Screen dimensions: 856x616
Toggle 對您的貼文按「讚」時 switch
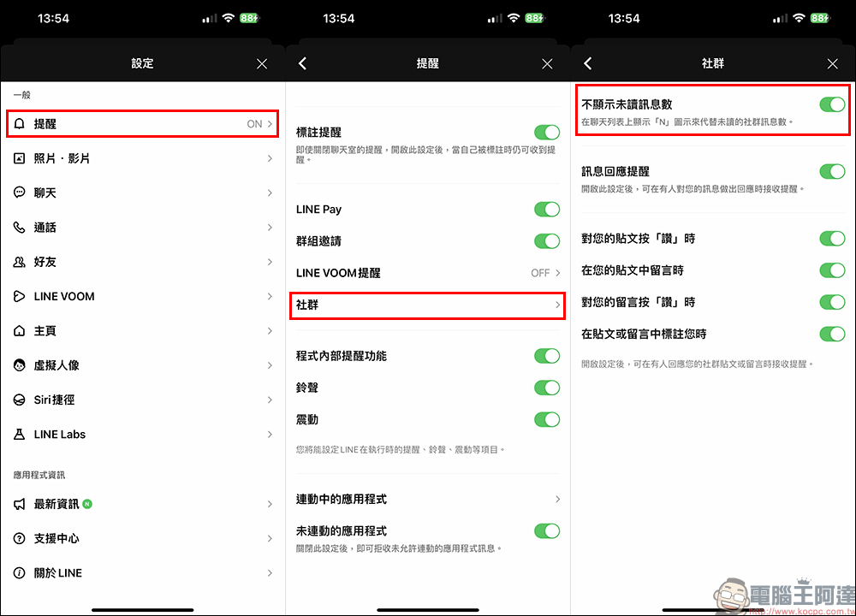(x=833, y=239)
